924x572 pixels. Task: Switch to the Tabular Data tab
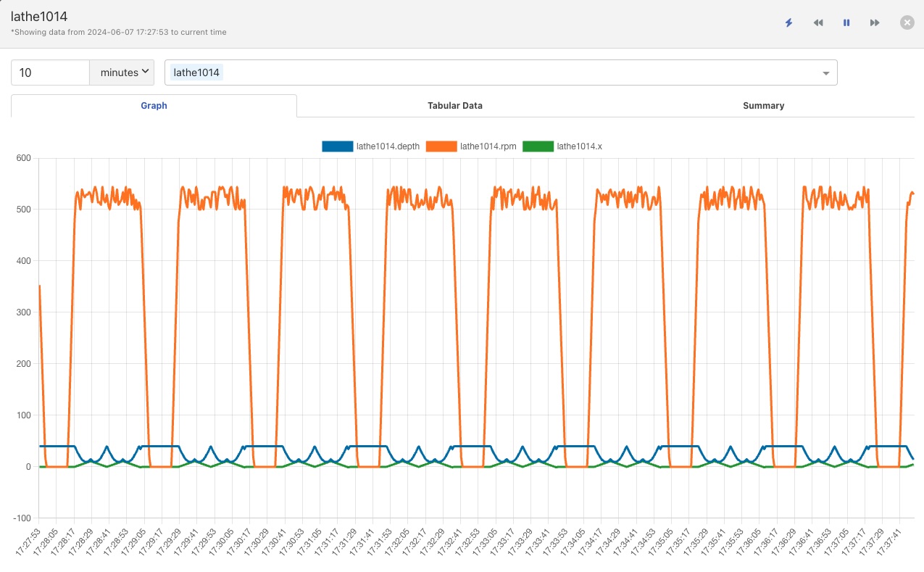coord(454,106)
